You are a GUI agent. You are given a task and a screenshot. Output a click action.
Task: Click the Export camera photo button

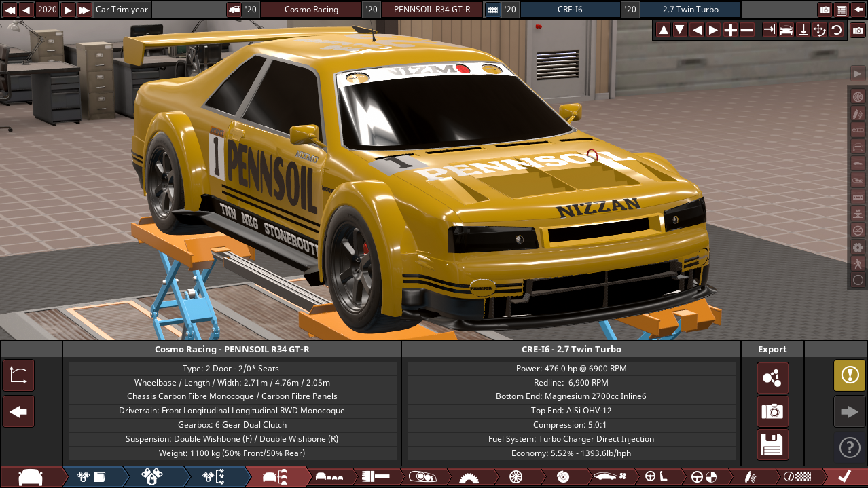[772, 411]
